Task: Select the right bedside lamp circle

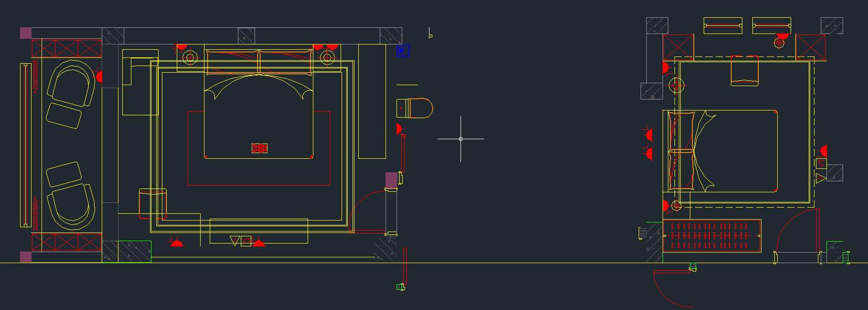Action: pyautogui.click(x=327, y=58)
